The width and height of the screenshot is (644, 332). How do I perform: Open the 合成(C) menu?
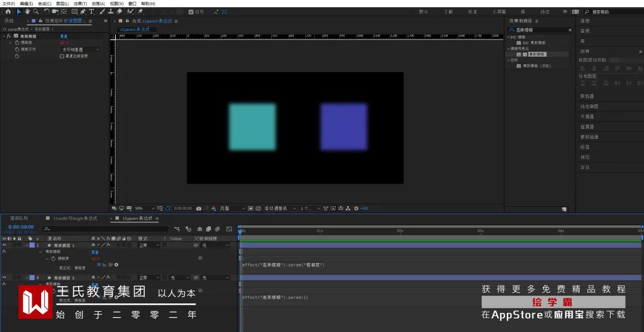(44, 4)
